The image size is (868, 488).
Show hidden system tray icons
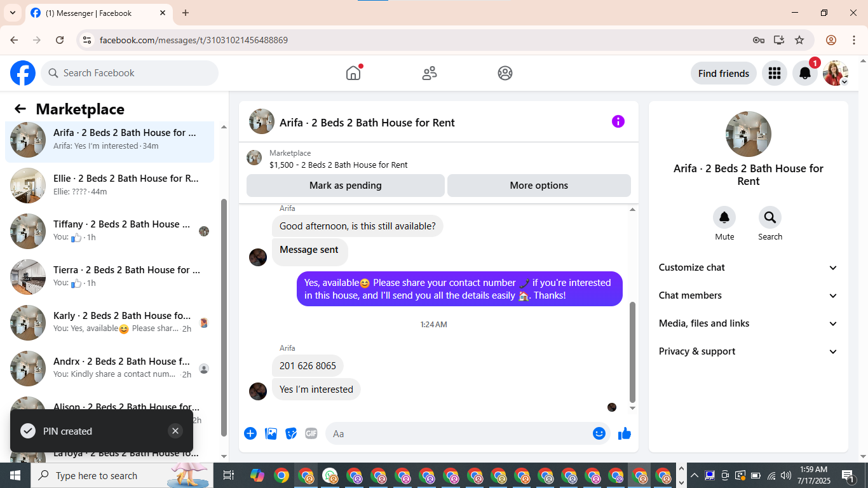click(x=695, y=475)
